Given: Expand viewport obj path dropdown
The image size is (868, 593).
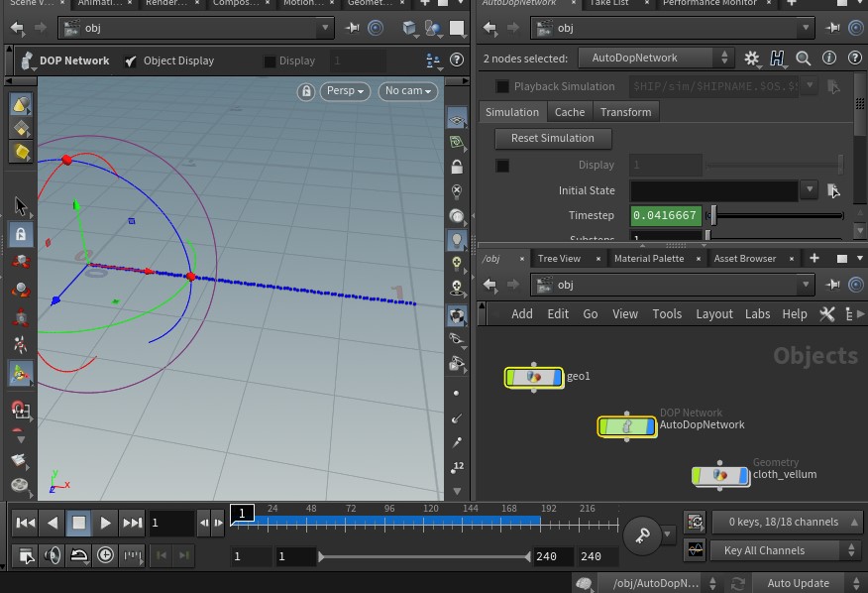Looking at the screenshot, I should pyautogui.click(x=325, y=28).
